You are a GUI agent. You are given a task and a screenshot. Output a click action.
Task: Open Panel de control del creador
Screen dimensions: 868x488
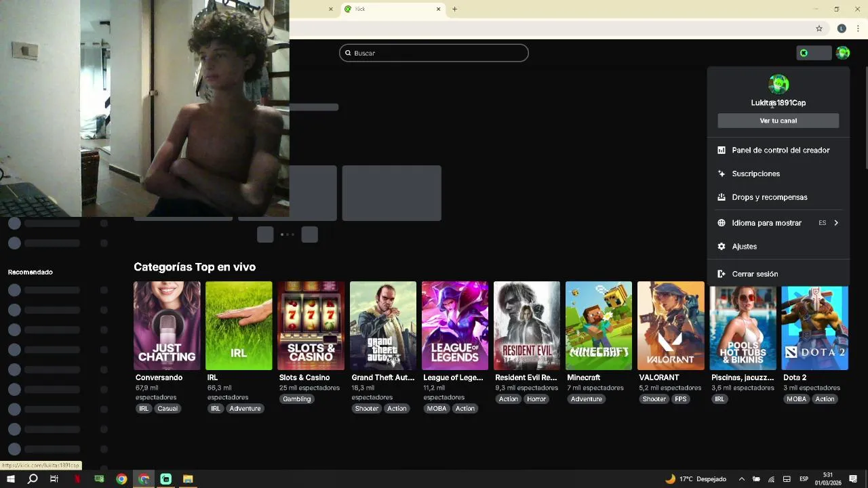778,150
